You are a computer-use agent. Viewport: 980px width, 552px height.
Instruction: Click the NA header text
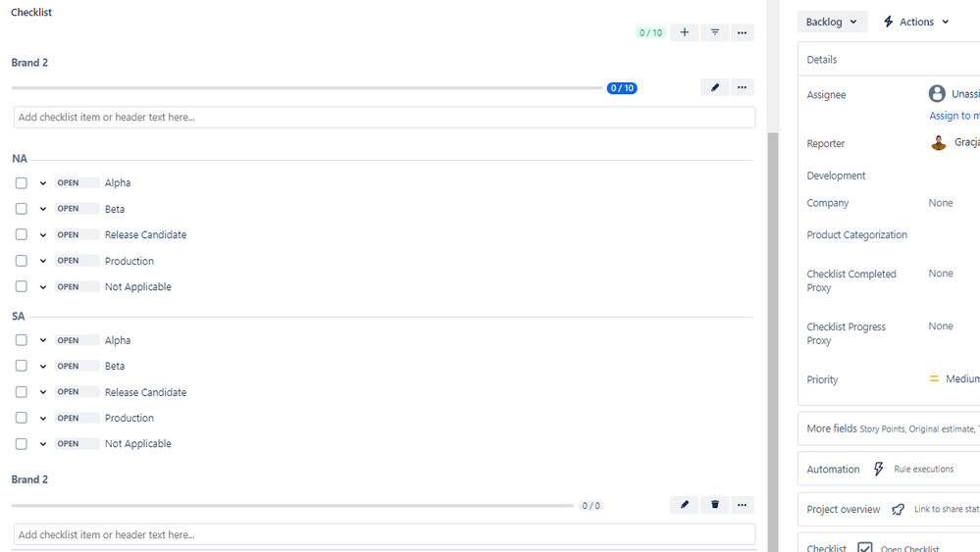coord(20,159)
